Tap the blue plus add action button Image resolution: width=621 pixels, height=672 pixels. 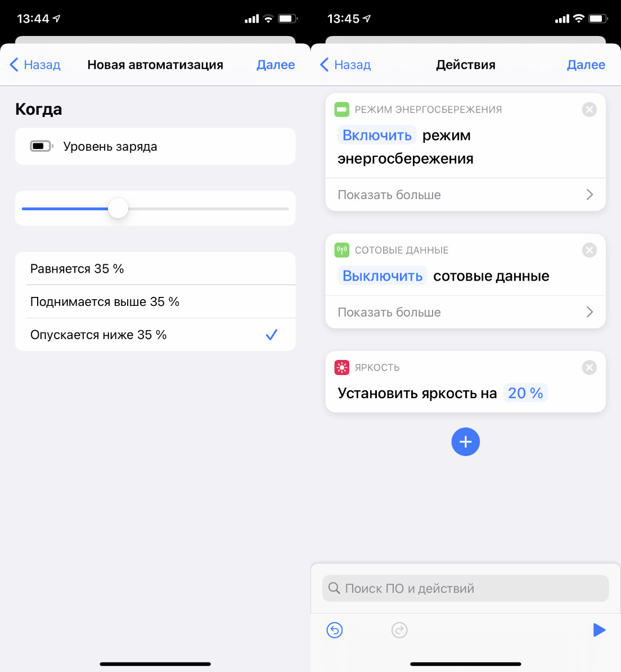tap(465, 441)
